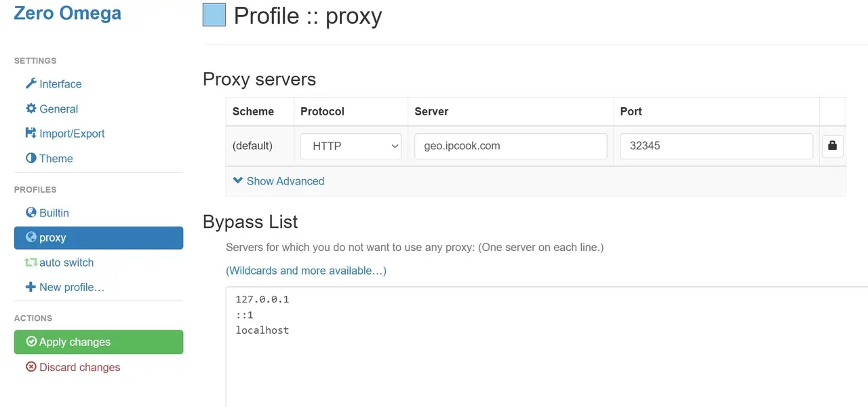Open the HTTP protocol dropdown
Screen dimensions: 868x407
coord(351,146)
